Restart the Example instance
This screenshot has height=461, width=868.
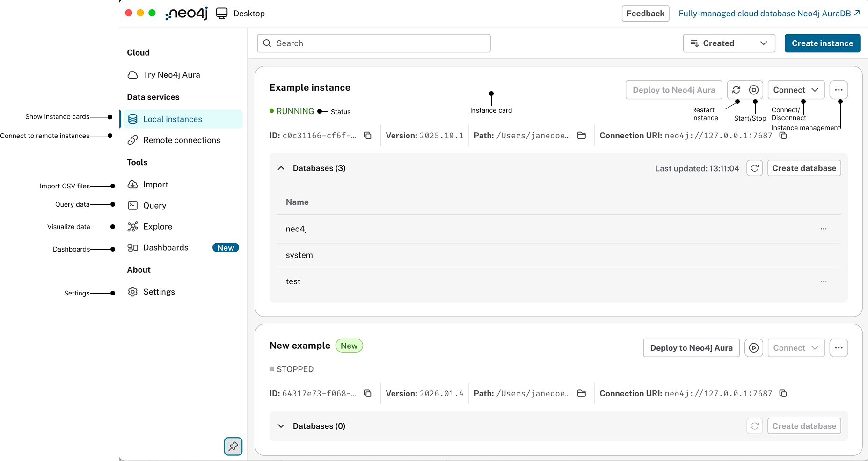coord(737,90)
